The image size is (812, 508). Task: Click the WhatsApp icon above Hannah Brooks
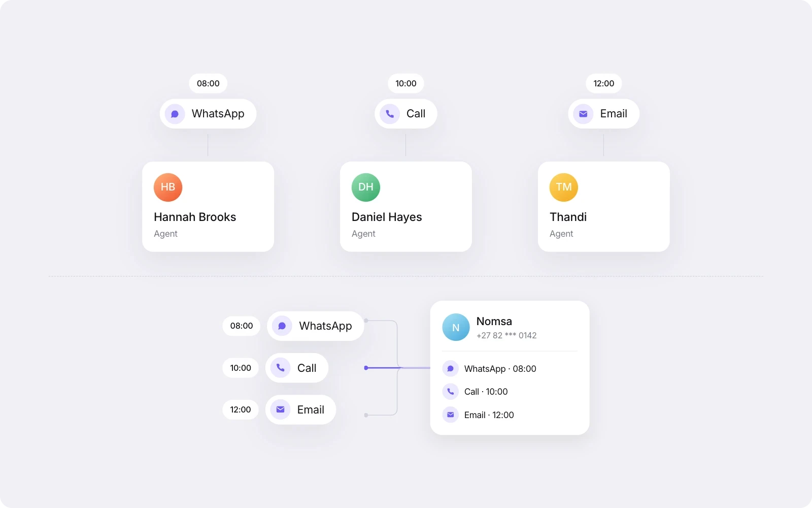coord(175,114)
